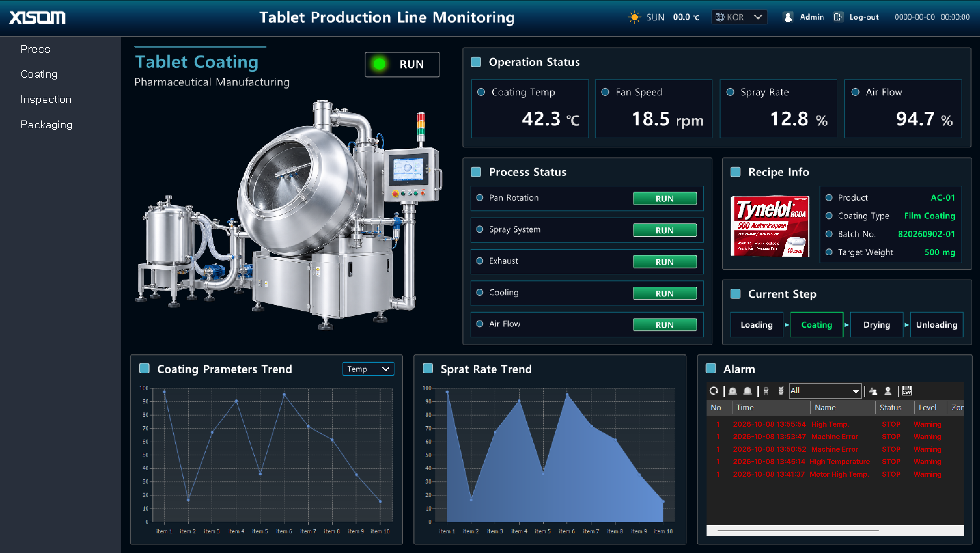The height and width of the screenshot is (553, 980).
Task: Click the user with bell alarm icon
Action: pos(873,391)
